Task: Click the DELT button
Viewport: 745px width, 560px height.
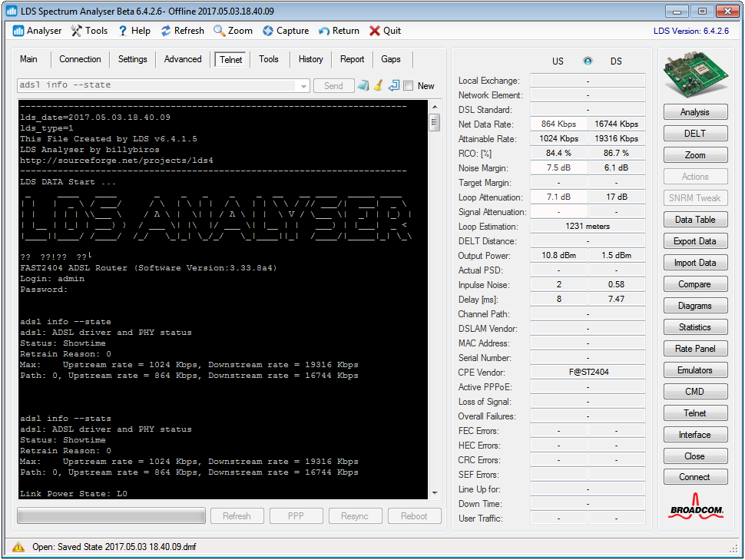Action: [694, 134]
